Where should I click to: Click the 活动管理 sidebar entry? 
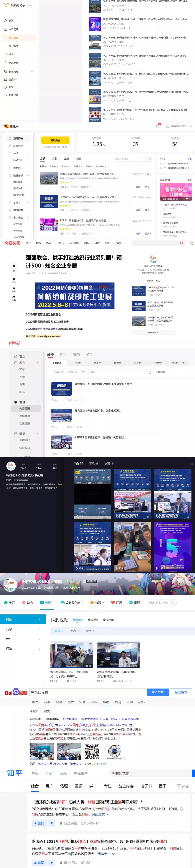tap(13, 46)
